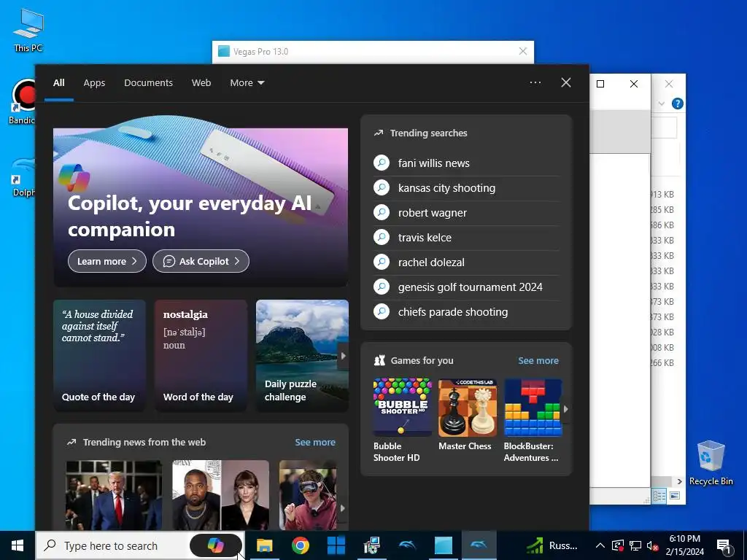
Task: Open the Start menu button
Action: pos(18,545)
